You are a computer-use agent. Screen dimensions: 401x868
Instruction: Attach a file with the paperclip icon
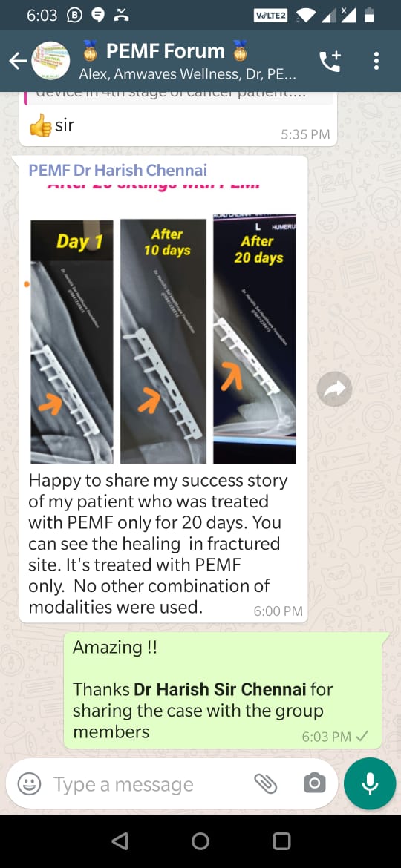[x=265, y=783]
